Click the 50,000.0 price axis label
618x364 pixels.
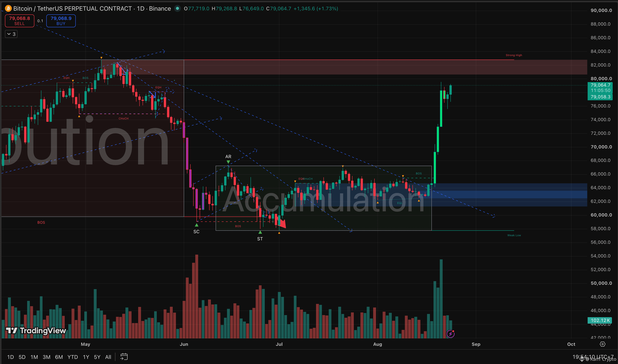click(601, 283)
